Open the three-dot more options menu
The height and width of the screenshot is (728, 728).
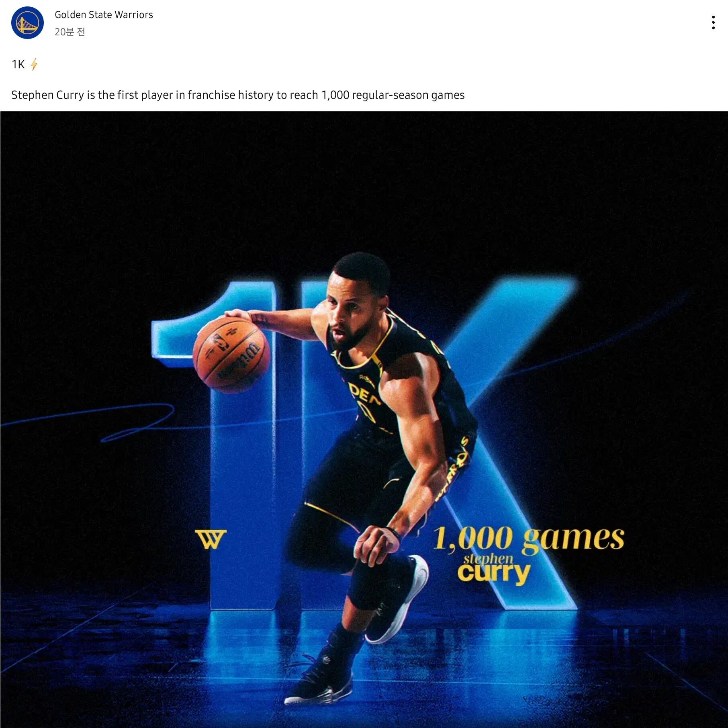pyautogui.click(x=713, y=23)
